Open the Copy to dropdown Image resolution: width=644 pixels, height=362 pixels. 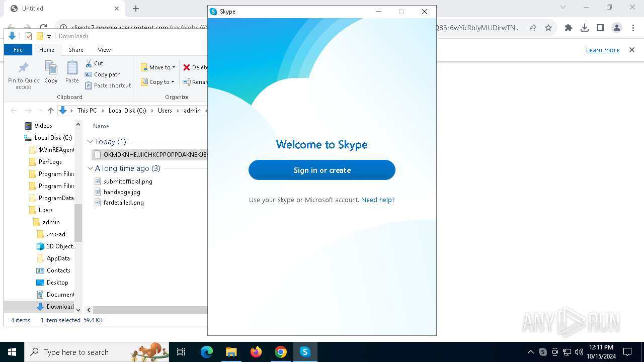coord(158,82)
